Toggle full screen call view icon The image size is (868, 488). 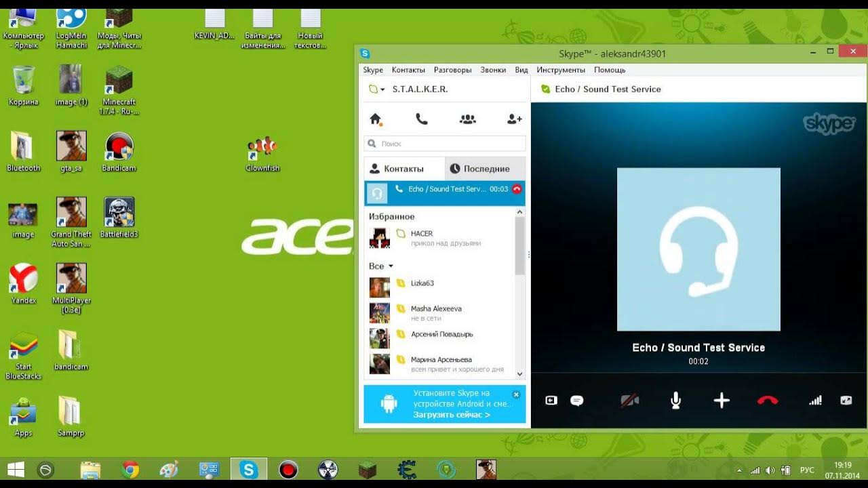tap(846, 401)
